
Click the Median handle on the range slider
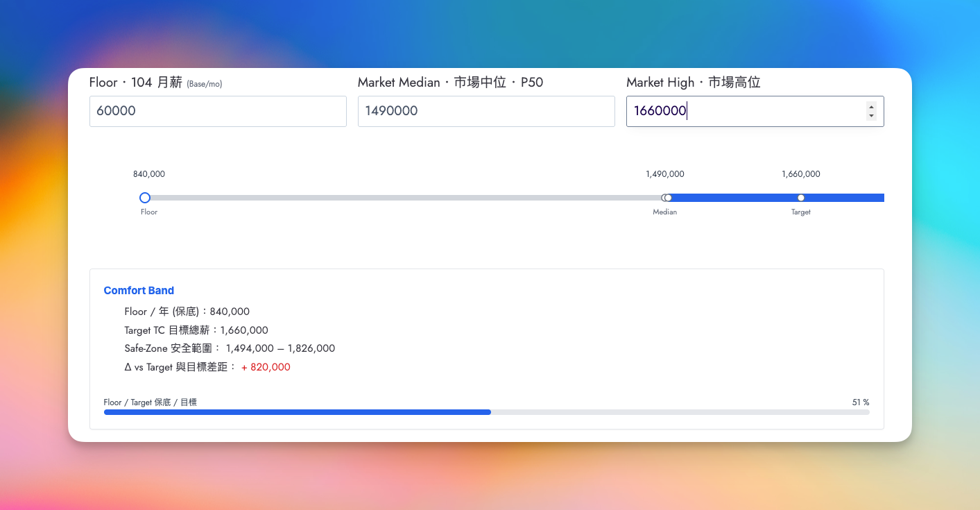click(x=667, y=198)
